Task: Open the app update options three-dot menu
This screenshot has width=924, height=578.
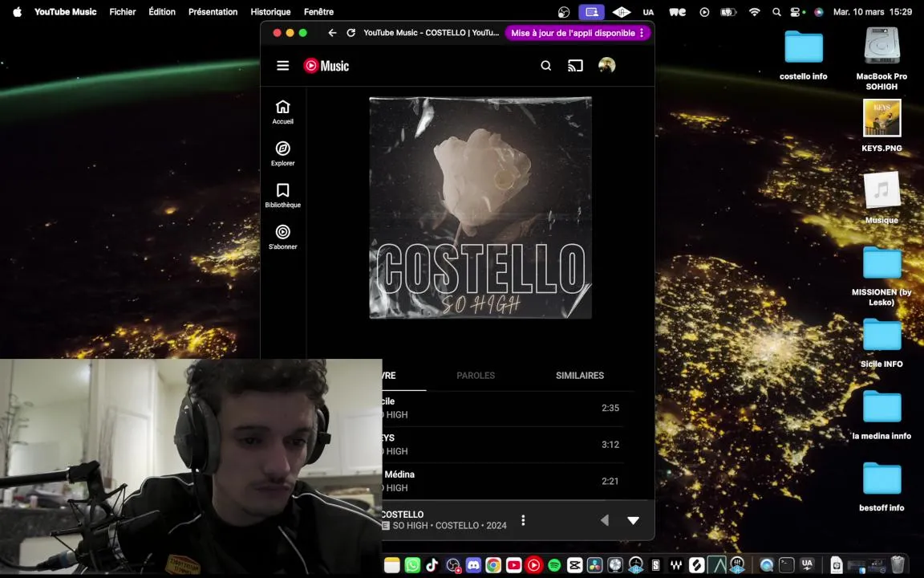Action: coord(642,33)
